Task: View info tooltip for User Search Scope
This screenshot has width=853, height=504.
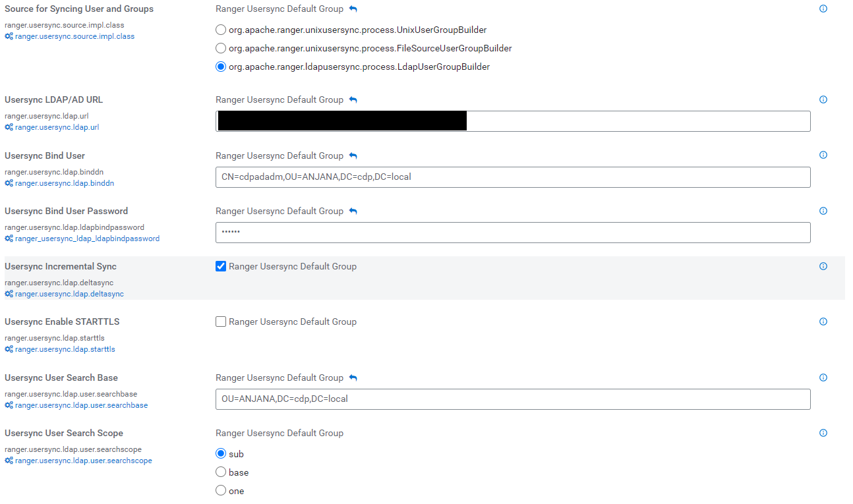Action: pos(823,434)
